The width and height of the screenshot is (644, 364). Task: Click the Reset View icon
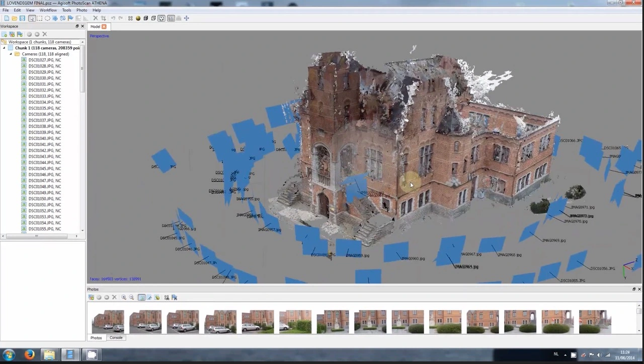[186, 18]
